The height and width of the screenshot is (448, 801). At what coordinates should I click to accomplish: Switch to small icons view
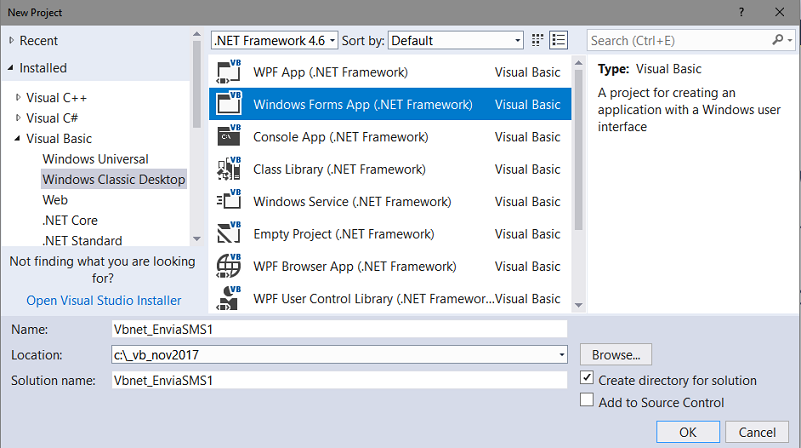[x=537, y=40]
